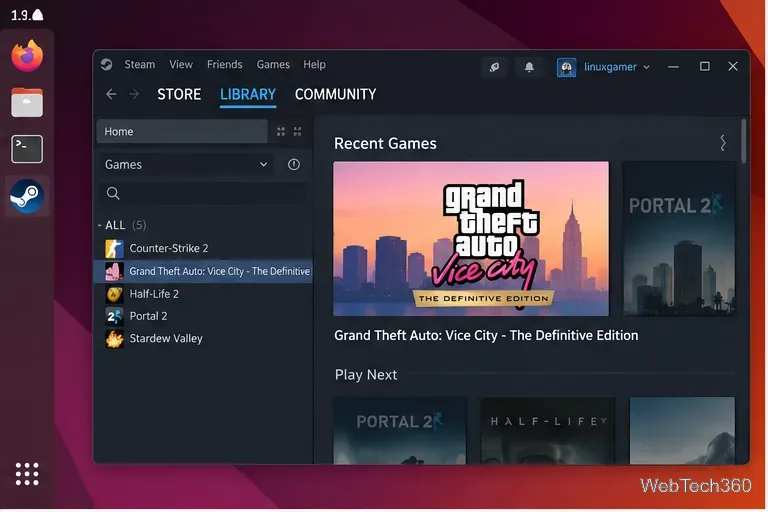Open the Games menu
The height and width of the screenshot is (512, 768).
click(x=273, y=65)
